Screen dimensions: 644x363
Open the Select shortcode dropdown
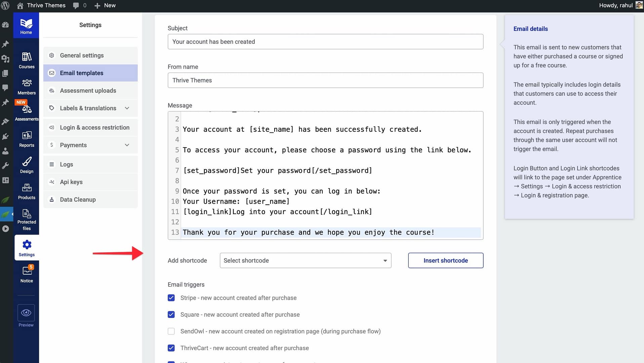tap(305, 260)
